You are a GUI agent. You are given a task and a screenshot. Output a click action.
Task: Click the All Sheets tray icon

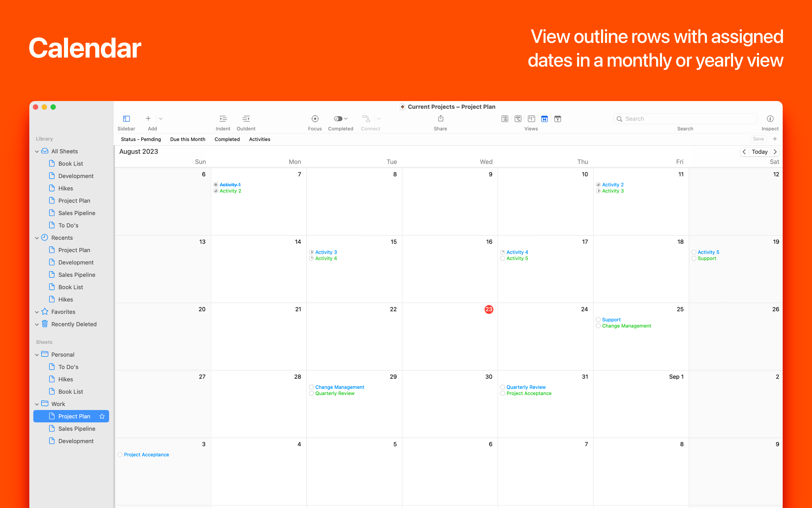(x=45, y=151)
